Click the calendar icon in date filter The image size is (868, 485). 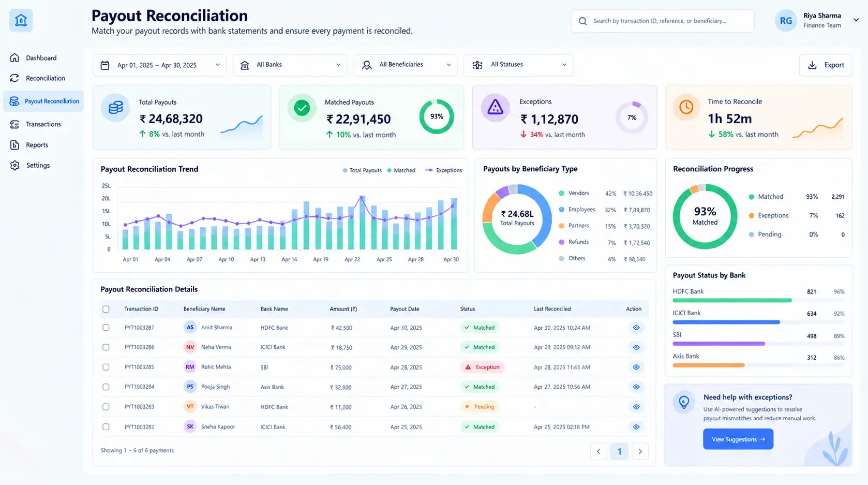[x=105, y=65]
